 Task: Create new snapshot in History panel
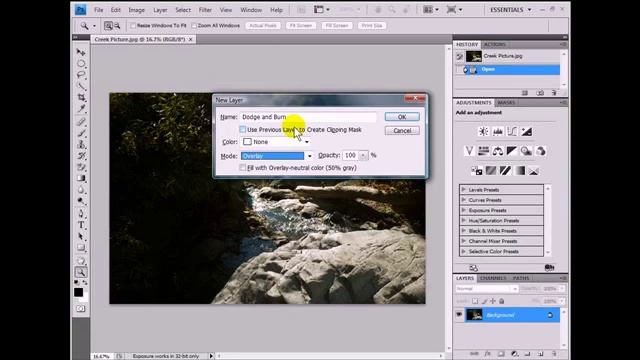[540, 93]
